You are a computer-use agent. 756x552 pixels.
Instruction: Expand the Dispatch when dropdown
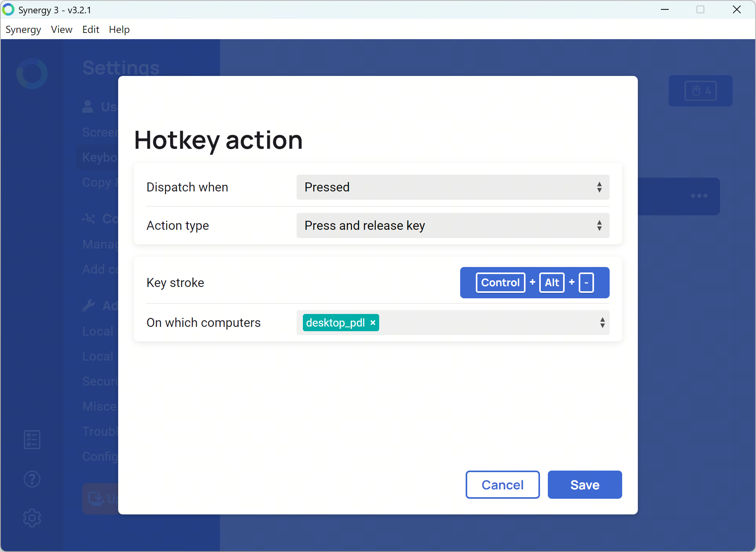tap(453, 187)
